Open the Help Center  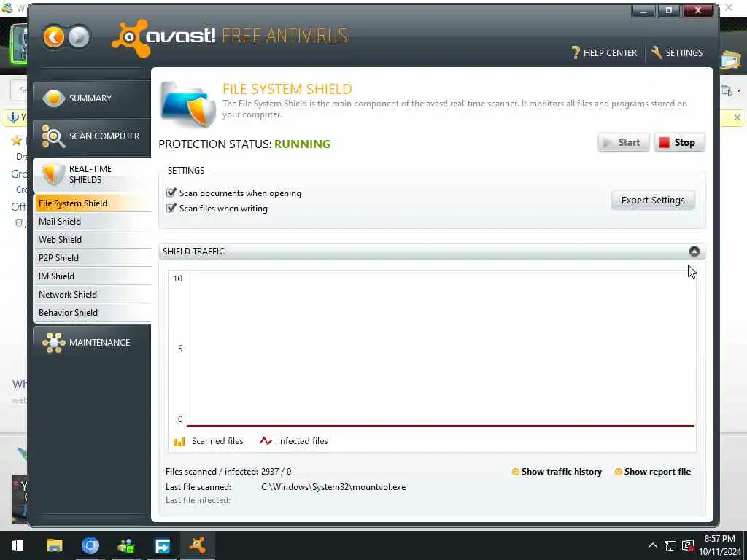point(604,52)
